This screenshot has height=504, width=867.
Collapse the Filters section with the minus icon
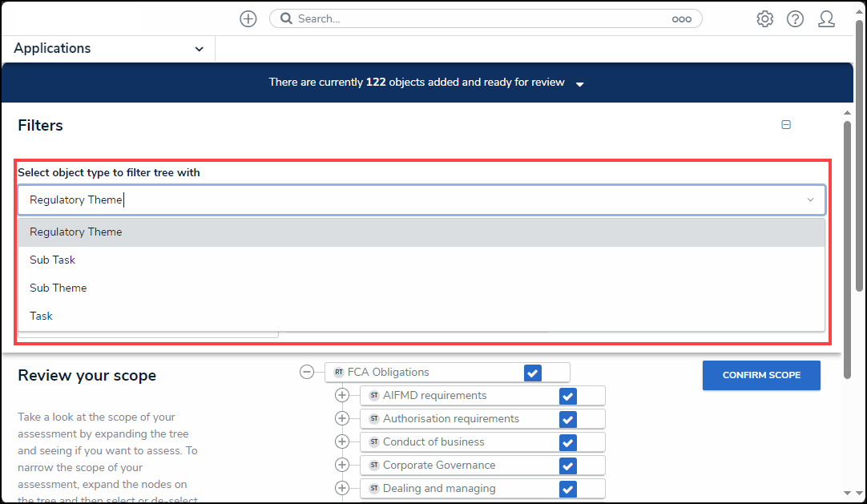(786, 125)
